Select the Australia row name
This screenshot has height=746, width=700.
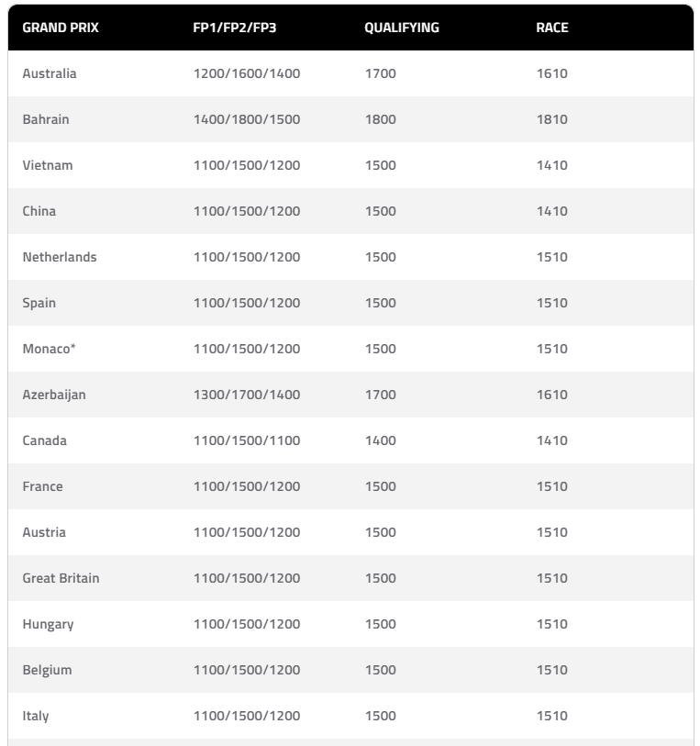pyautogui.click(x=50, y=73)
